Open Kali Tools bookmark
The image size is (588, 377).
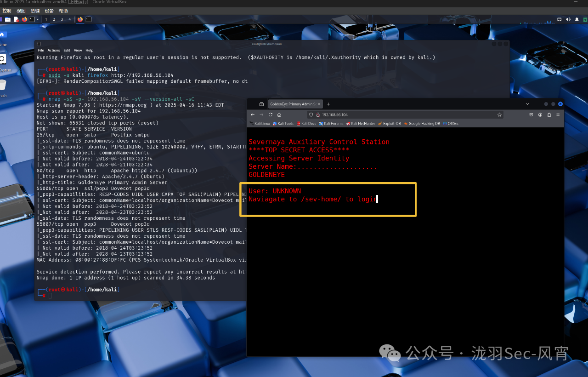pyautogui.click(x=283, y=124)
